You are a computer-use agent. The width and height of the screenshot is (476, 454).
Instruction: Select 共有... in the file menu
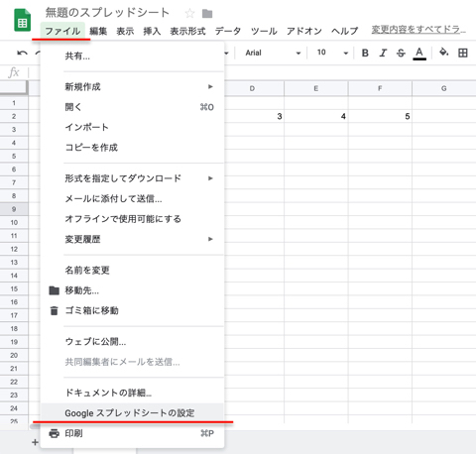pyautogui.click(x=132, y=57)
